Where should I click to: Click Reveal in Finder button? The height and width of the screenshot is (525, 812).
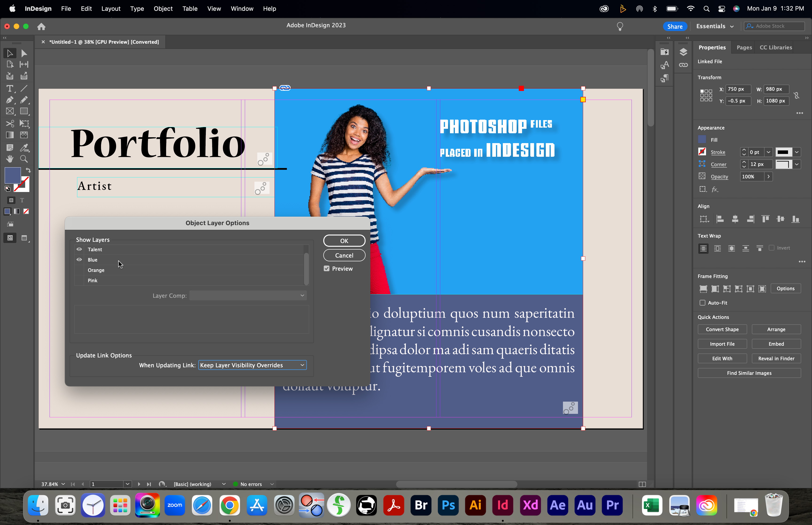click(x=776, y=359)
